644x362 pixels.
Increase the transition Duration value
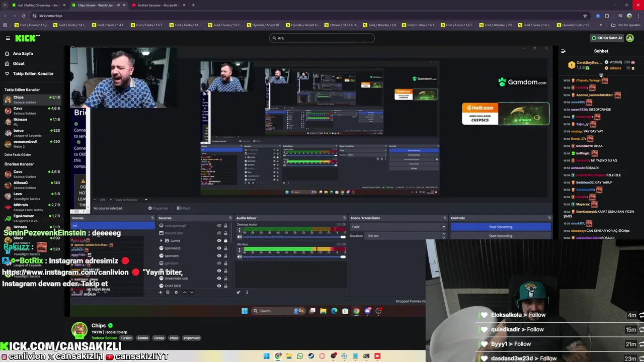pyautogui.click(x=443, y=235)
